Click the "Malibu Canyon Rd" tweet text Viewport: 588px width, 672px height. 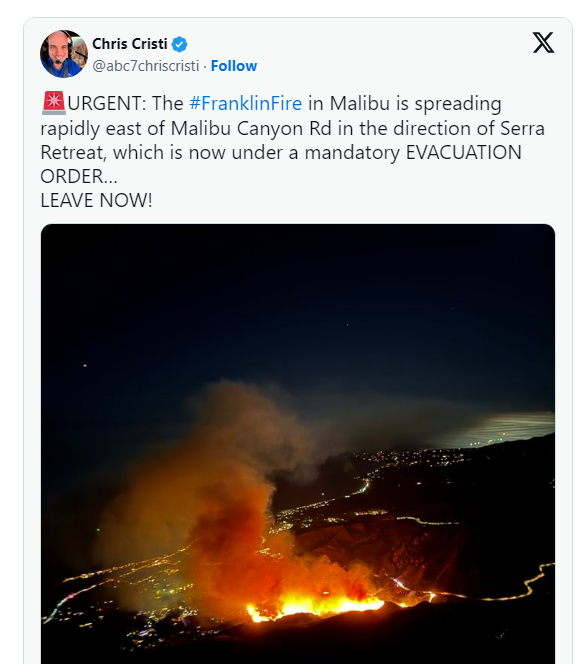point(251,128)
